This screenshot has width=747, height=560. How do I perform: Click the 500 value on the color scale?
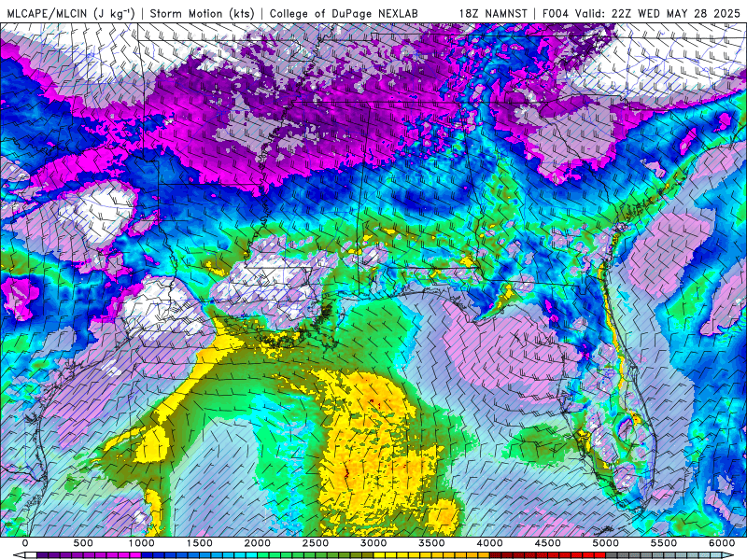(83, 543)
